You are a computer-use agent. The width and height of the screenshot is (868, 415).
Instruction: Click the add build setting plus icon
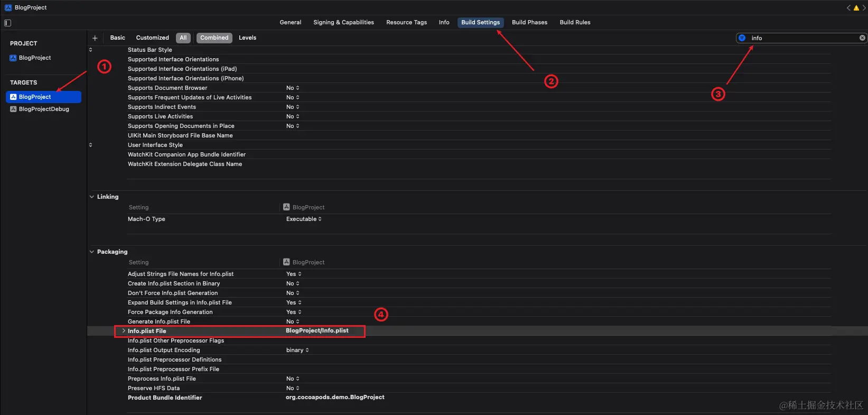[x=95, y=38]
